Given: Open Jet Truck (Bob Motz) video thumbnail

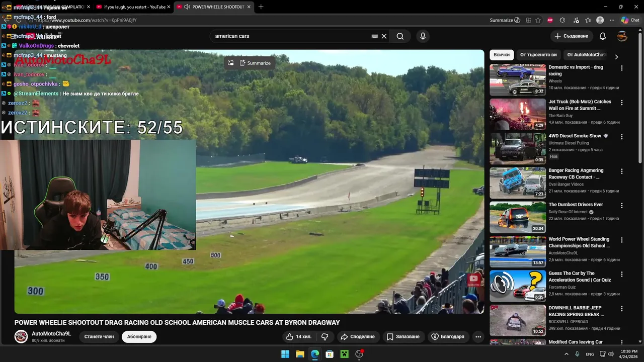Looking at the screenshot, I should pos(518,114).
